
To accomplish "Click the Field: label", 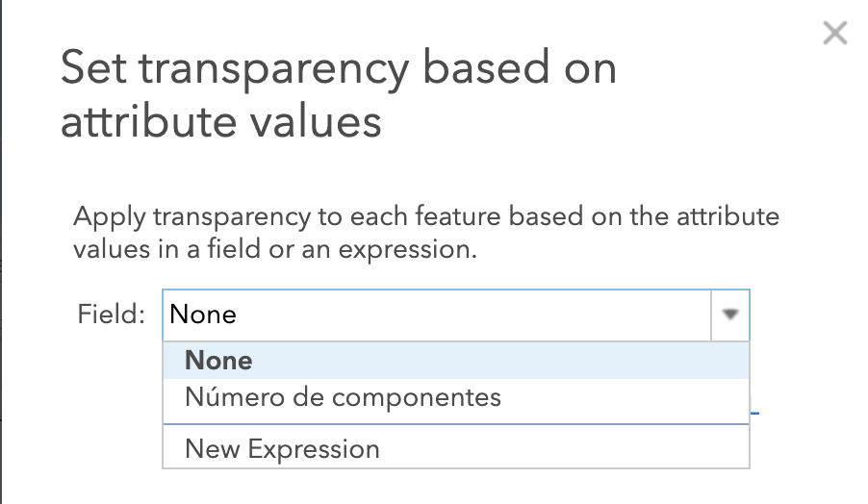I will [111, 315].
